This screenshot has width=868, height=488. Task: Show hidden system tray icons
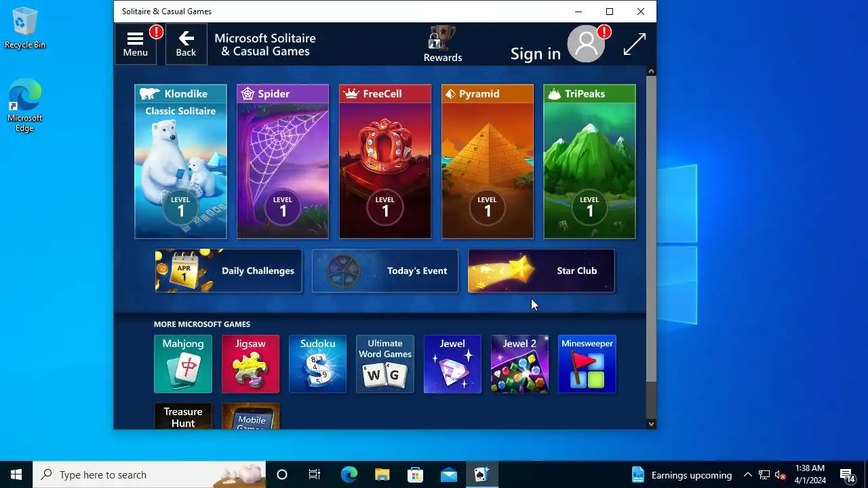747,475
